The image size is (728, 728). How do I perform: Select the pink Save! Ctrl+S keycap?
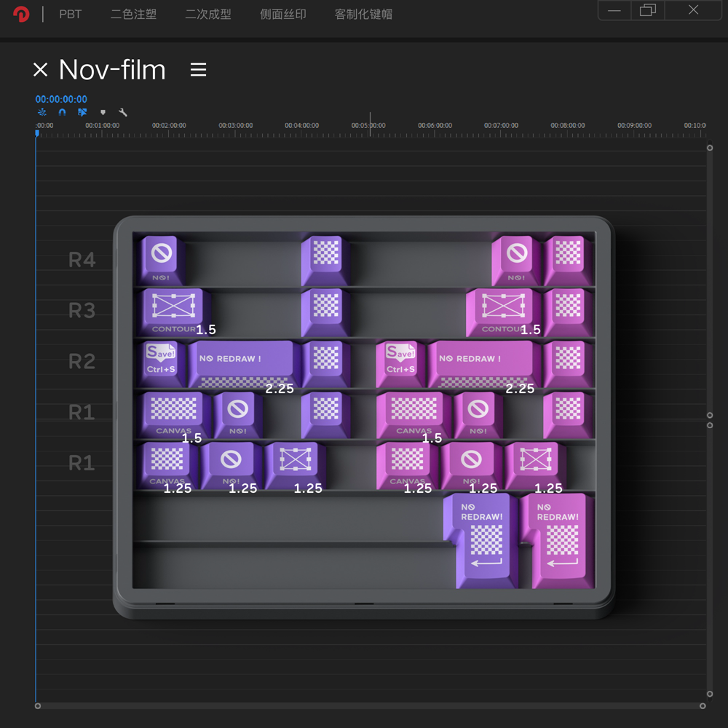point(400,363)
